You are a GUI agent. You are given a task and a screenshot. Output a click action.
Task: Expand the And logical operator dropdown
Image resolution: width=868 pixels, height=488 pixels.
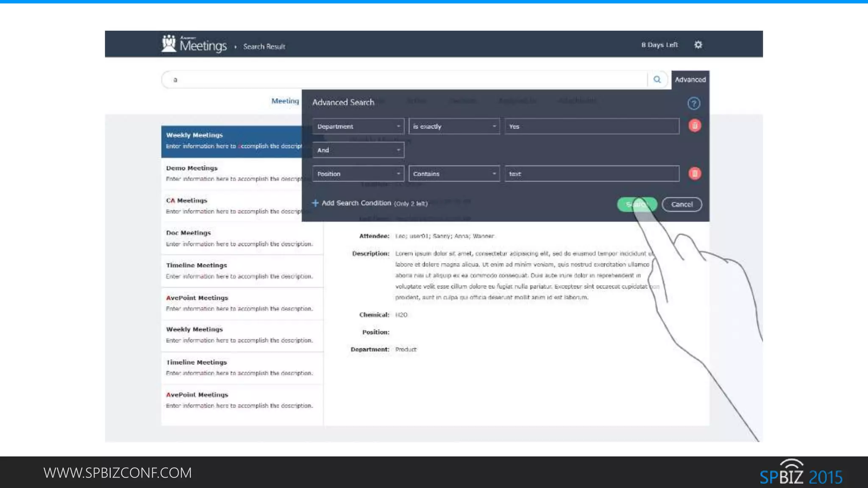tap(358, 150)
